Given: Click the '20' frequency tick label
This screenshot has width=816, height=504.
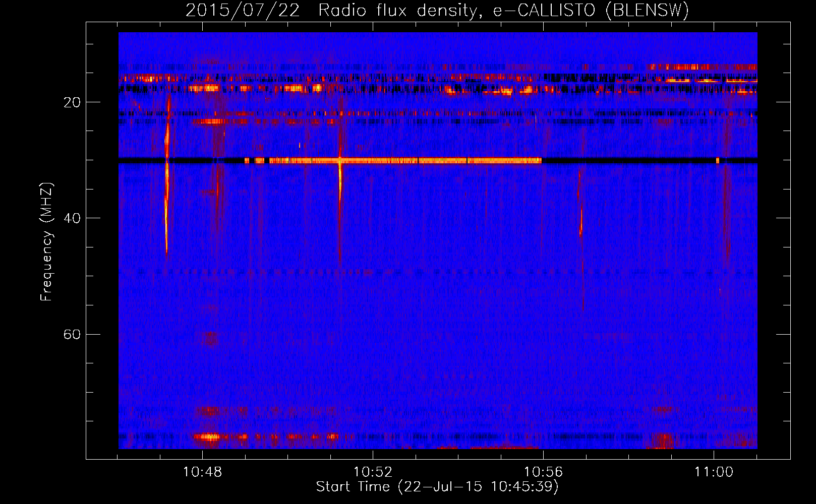Looking at the screenshot, I should 72,102.
